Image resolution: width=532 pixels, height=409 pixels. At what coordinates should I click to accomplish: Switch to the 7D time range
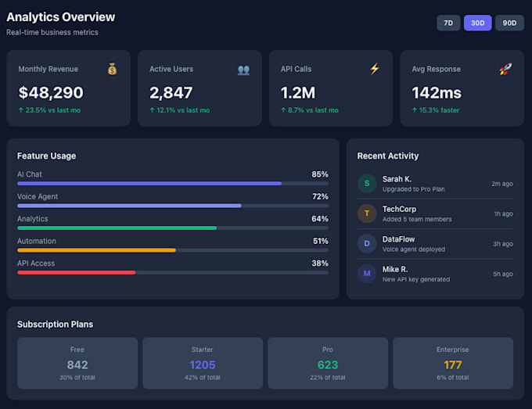[448, 23]
